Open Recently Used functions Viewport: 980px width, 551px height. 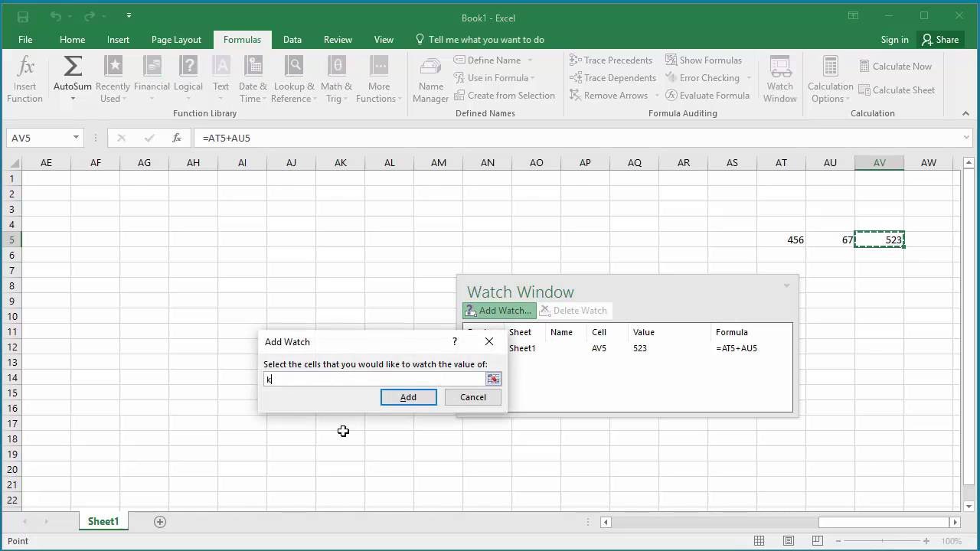point(113,80)
